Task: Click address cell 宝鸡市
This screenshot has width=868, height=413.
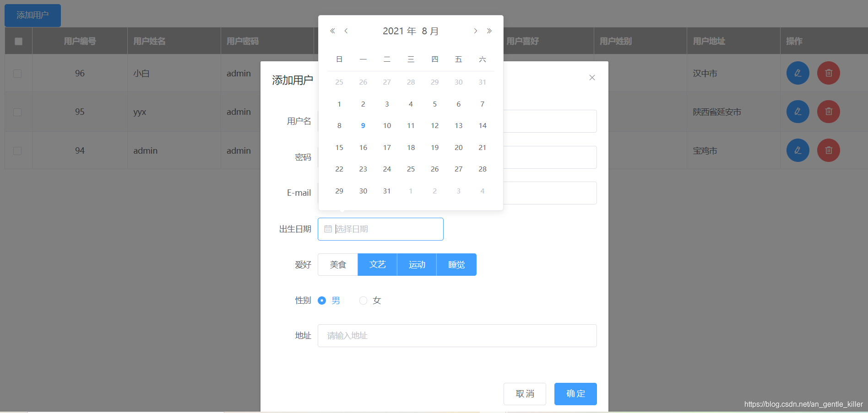Action: (x=705, y=151)
